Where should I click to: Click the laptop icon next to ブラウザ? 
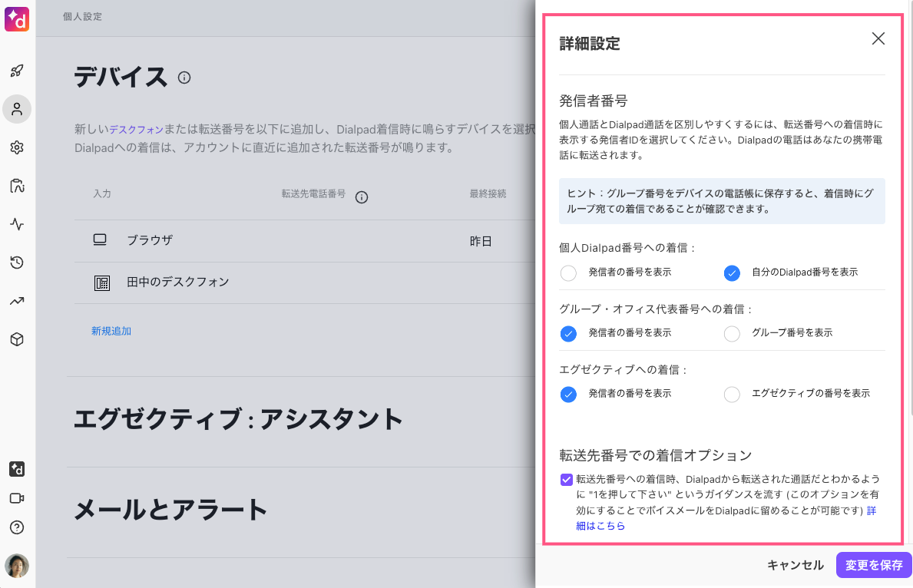pos(101,240)
